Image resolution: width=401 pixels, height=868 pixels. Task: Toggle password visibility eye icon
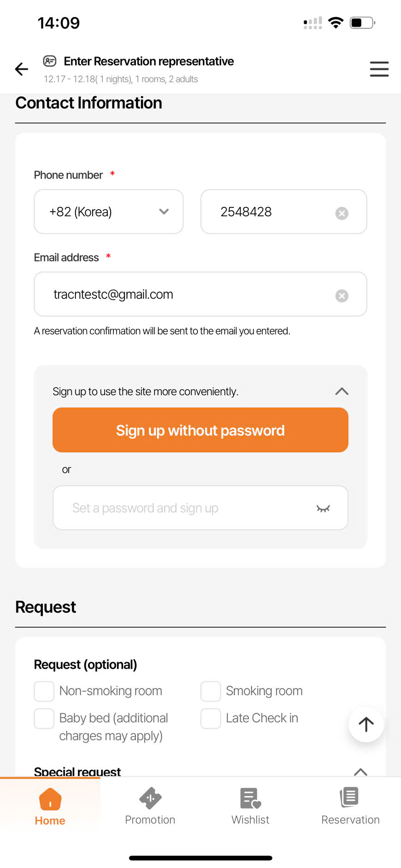[x=323, y=508]
